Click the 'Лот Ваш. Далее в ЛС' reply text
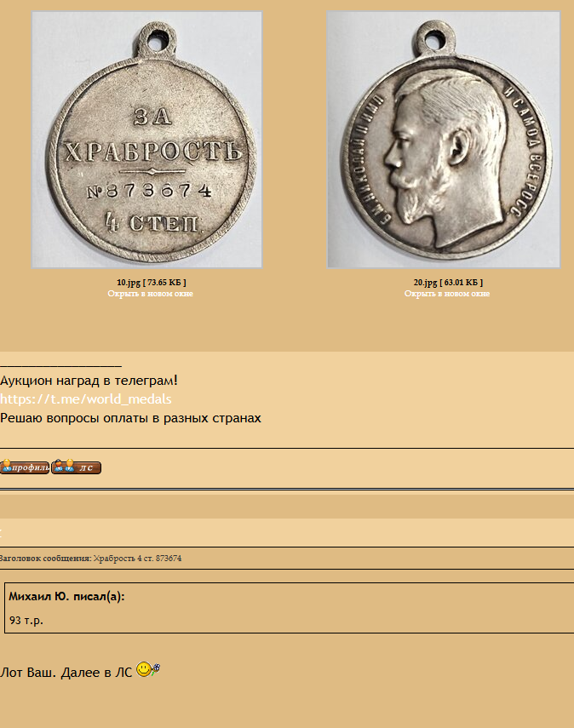 click(66, 673)
